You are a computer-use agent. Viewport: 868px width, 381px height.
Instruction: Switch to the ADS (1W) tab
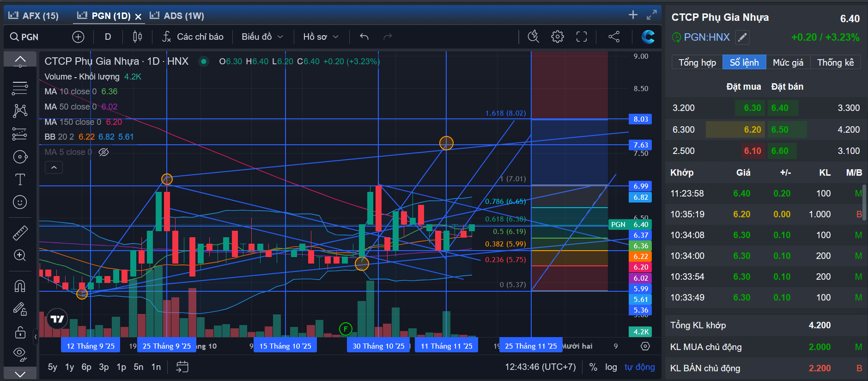tap(177, 16)
